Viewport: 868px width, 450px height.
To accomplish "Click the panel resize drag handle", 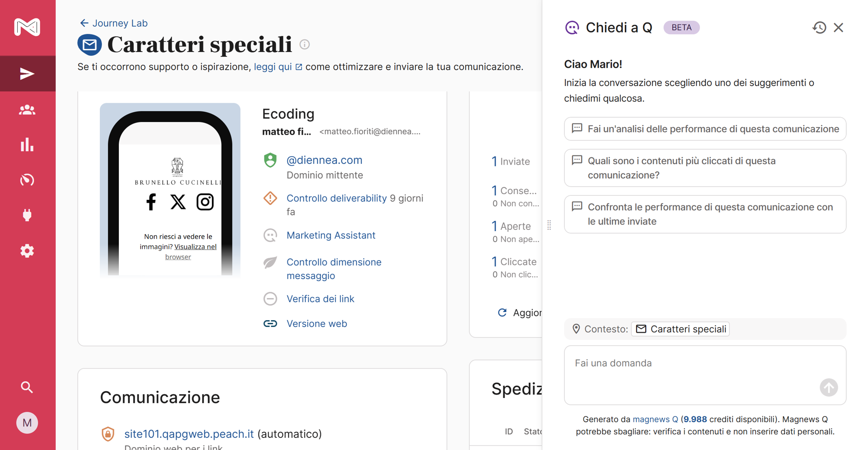I will [x=549, y=225].
